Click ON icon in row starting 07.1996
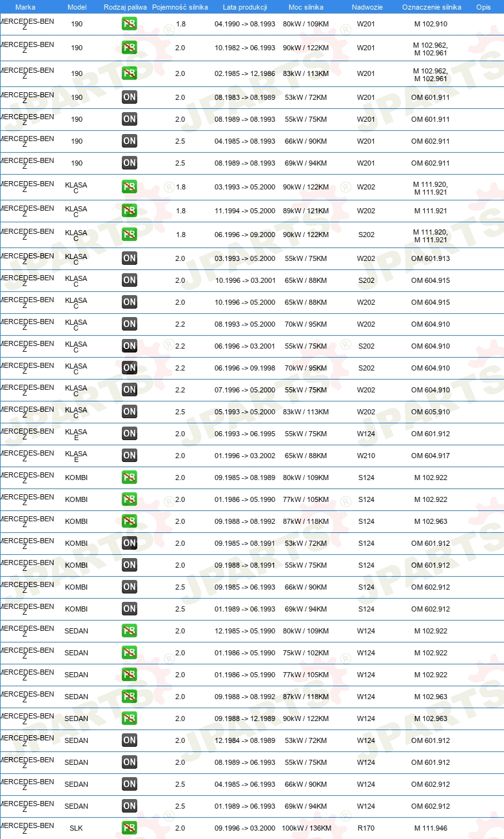The height and width of the screenshot is (839, 504). click(x=130, y=391)
